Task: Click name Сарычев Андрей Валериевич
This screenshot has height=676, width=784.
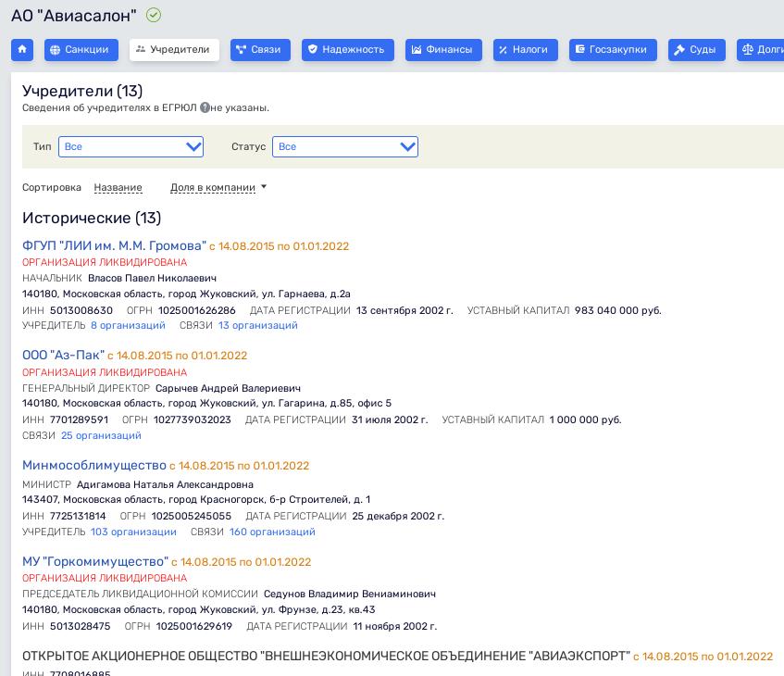Action: (x=228, y=388)
